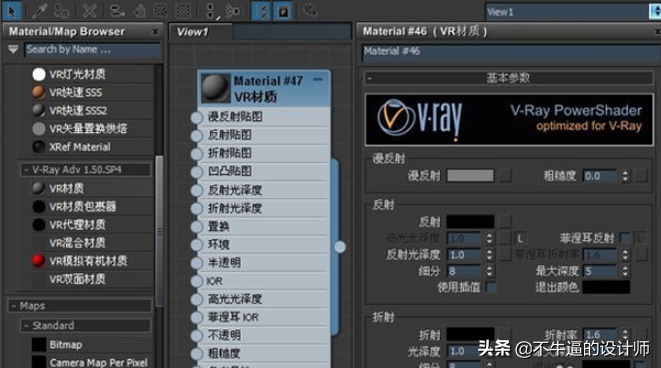Activate the Select tool arrow icon
The width and height of the screenshot is (661, 368).
(x=12, y=11)
